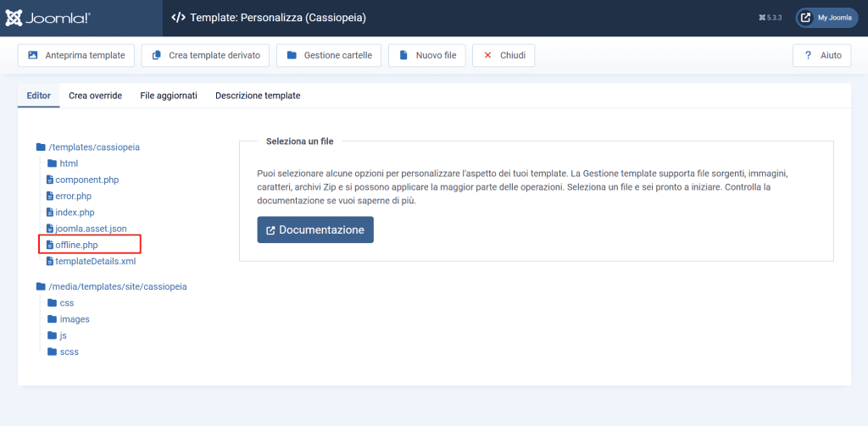Open offline.php file
This screenshot has height=426, width=868.
[72, 245]
